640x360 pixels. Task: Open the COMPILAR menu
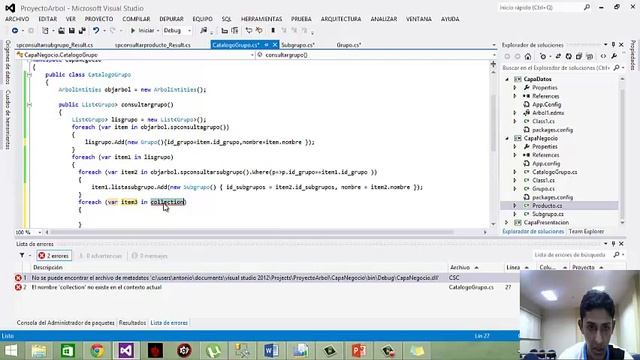point(136,19)
